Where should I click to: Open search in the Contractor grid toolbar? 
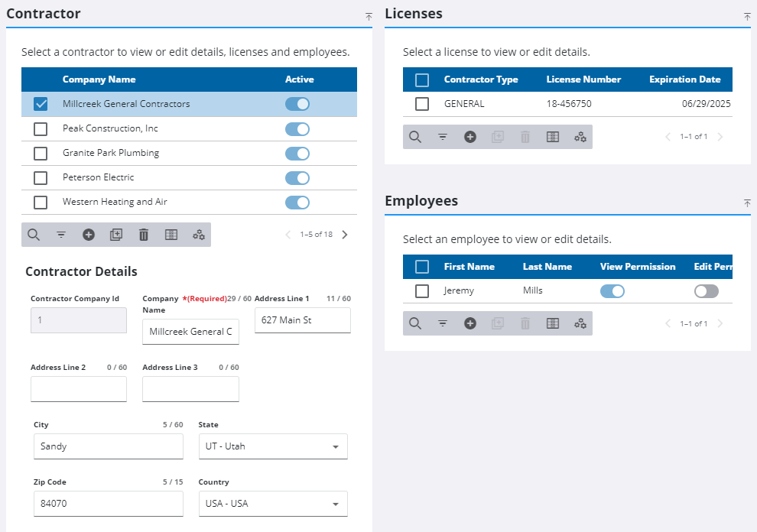click(x=34, y=235)
